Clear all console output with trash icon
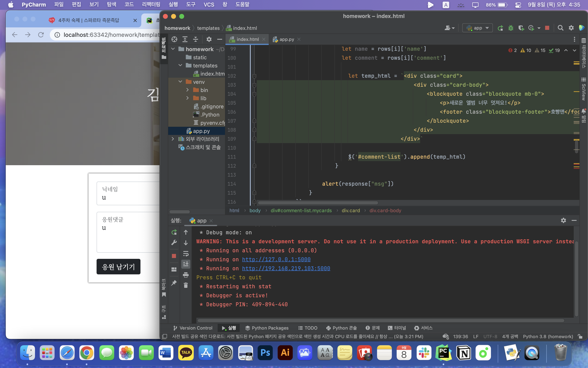Image resolution: width=588 pixels, height=368 pixels. 186,285
